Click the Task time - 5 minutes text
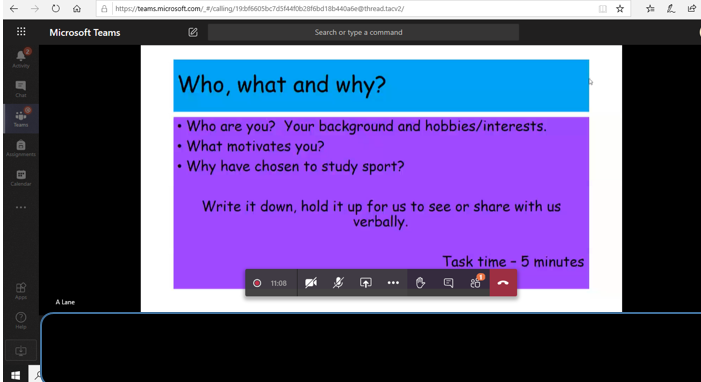The width and height of the screenshot is (701, 382). click(513, 262)
